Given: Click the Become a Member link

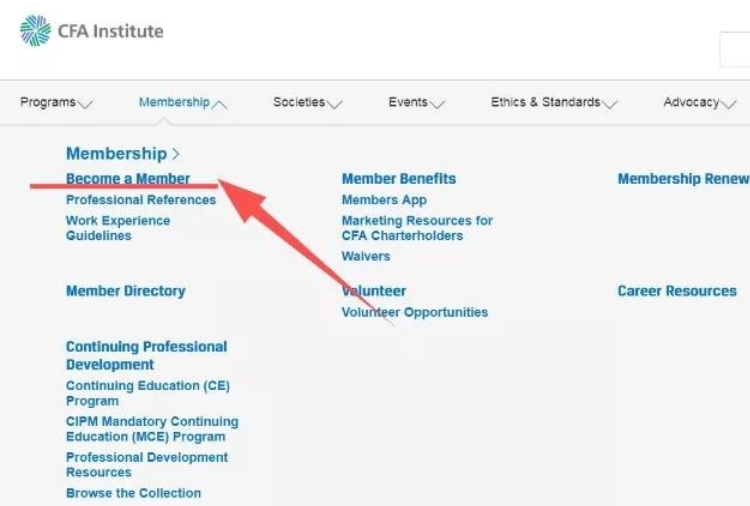Looking at the screenshot, I should point(128,179).
